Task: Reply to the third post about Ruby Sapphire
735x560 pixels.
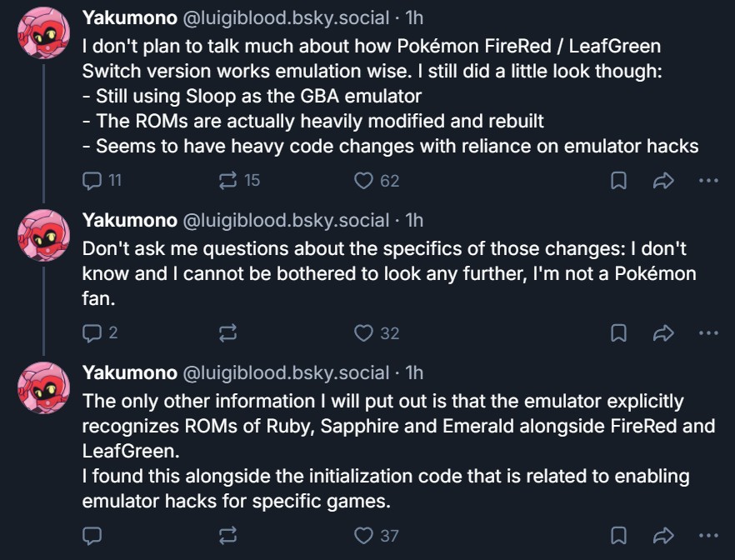Action: (92, 536)
